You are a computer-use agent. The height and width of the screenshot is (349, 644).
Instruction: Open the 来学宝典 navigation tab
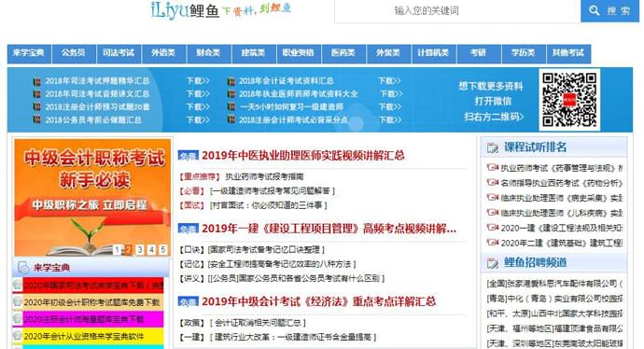pos(29,53)
